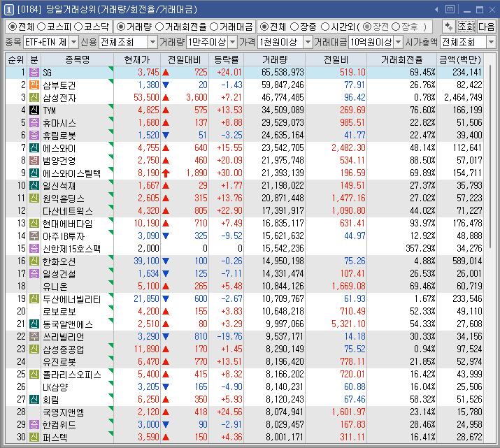Click the 증 badge icon in 휴마시스 row

coord(34,123)
